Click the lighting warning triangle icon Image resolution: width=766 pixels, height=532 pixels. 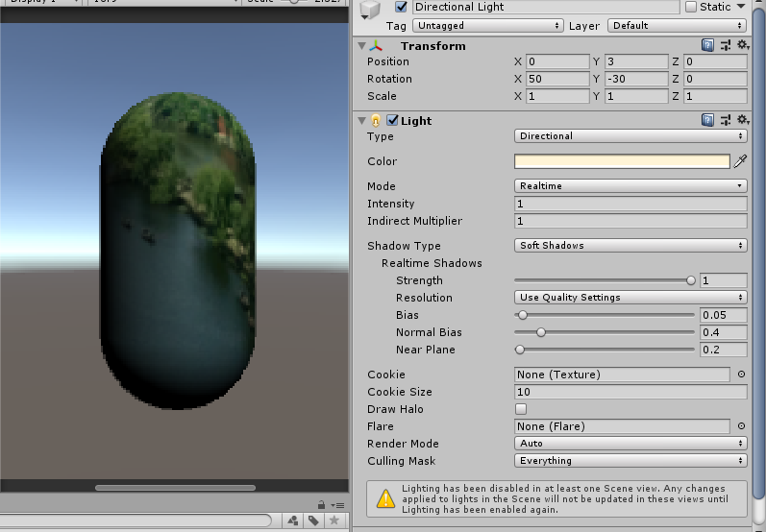[x=385, y=498]
